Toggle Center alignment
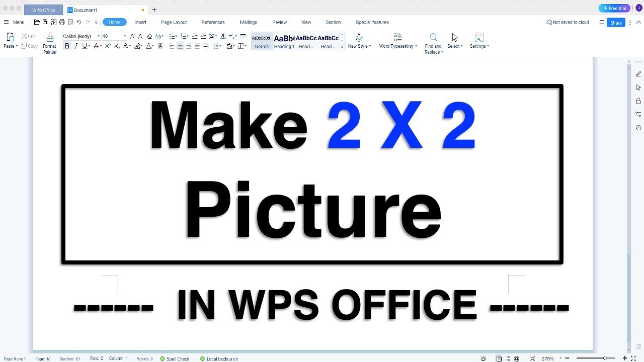The width and height of the screenshot is (644, 362). coord(180,46)
